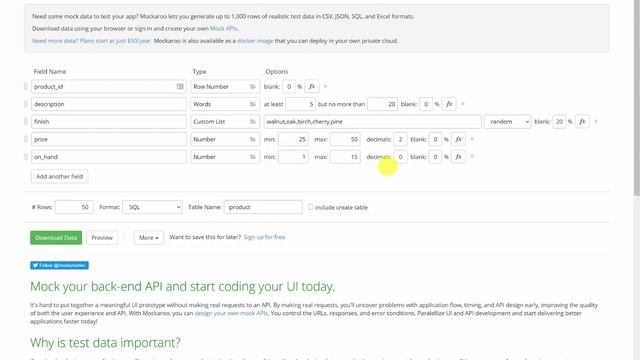Click the price decimals input

400,139
